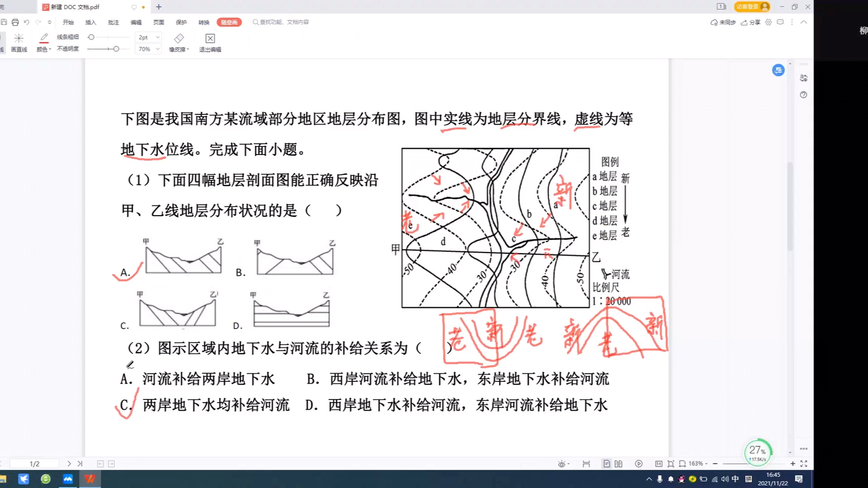868x488 pixels.
Task: Open the settings gear icon
Action: [768, 22]
